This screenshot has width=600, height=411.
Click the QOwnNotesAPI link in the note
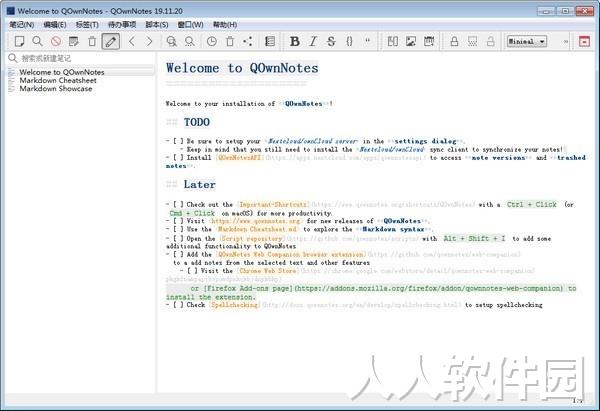click(239, 158)
